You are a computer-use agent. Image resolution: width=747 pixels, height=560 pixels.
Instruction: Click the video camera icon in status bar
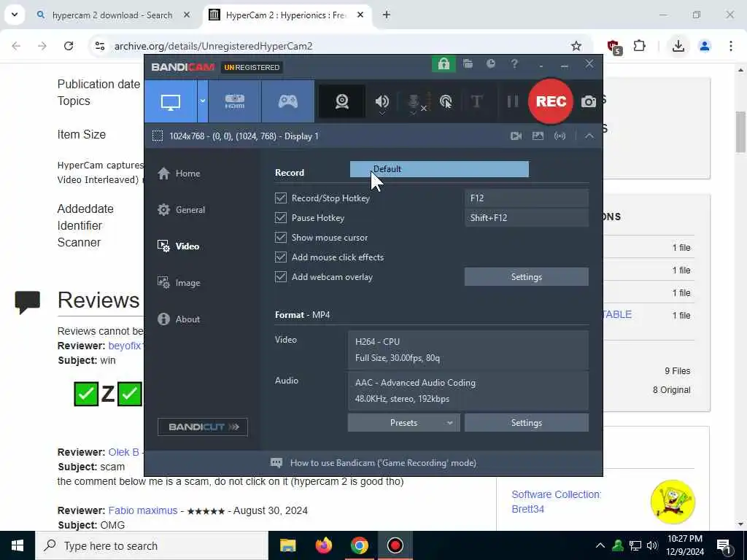click(516, 136)
